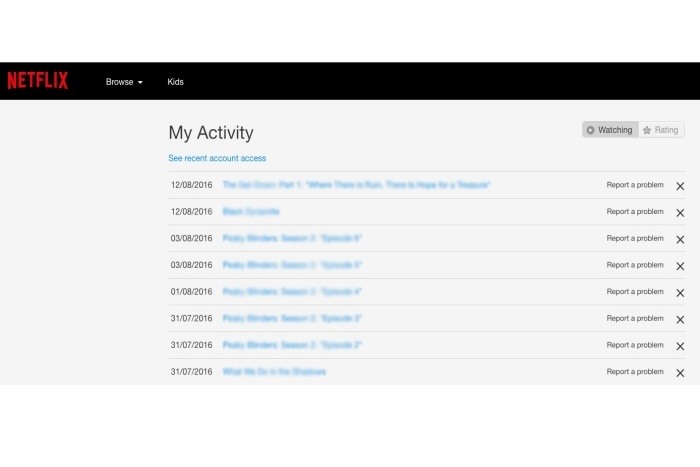Open the first 31/07/2016 episode link

click(292, 318)
